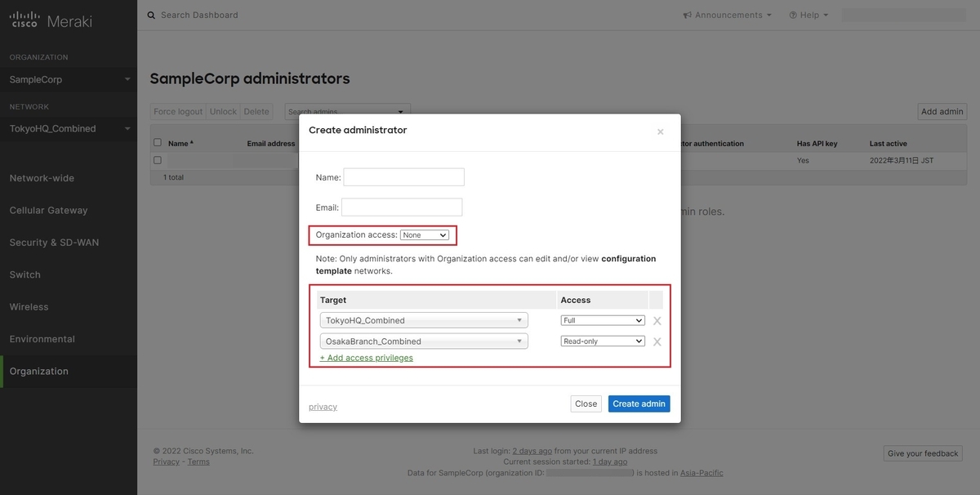The height and width of the screenshot is (495, 980).
Task: Click the 2022年3月11日 JST last active cell
Action: pyautogui.click(x=902, y=161)
